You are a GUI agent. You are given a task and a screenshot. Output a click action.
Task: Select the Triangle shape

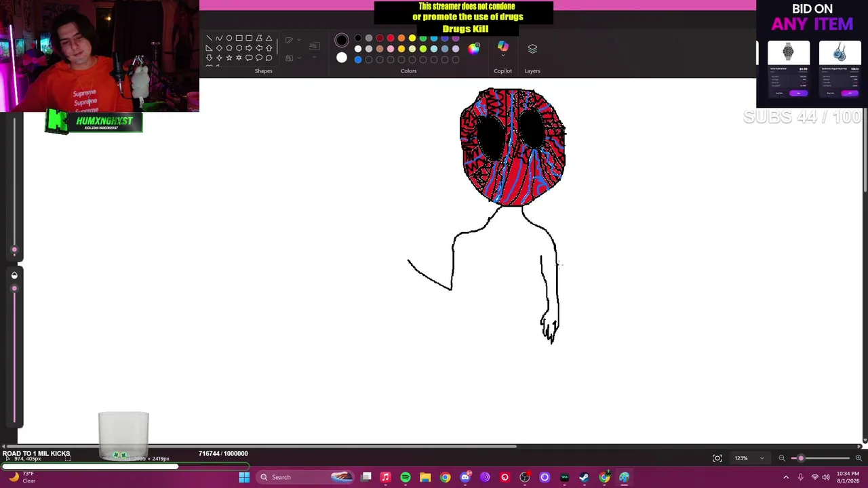(269, 38)
